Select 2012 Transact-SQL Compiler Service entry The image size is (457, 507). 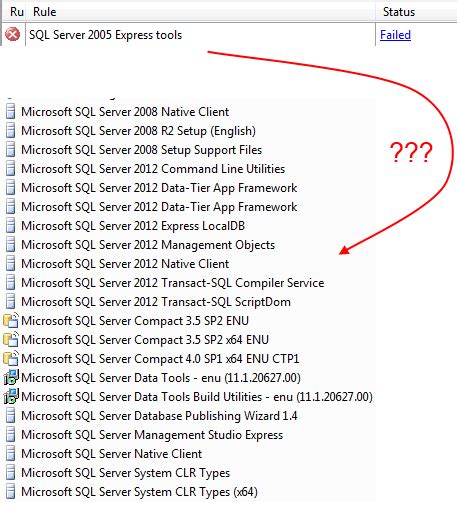[173, 282]
